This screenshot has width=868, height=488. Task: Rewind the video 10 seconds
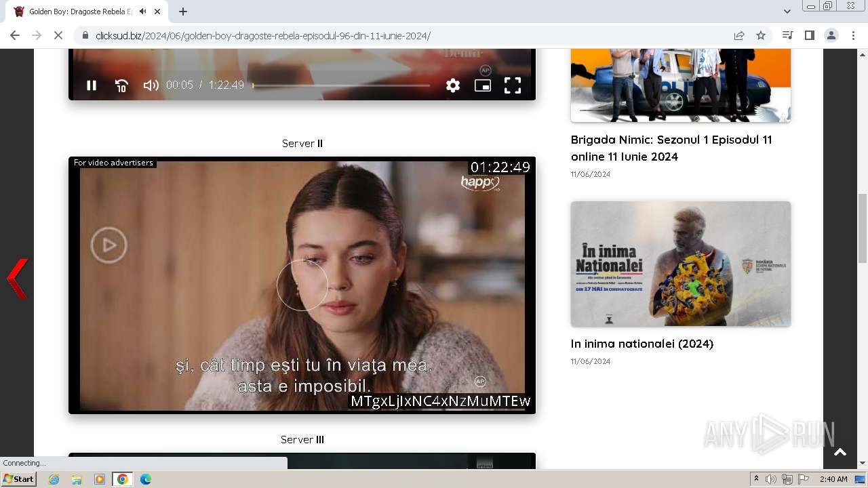tap(121, 85)
